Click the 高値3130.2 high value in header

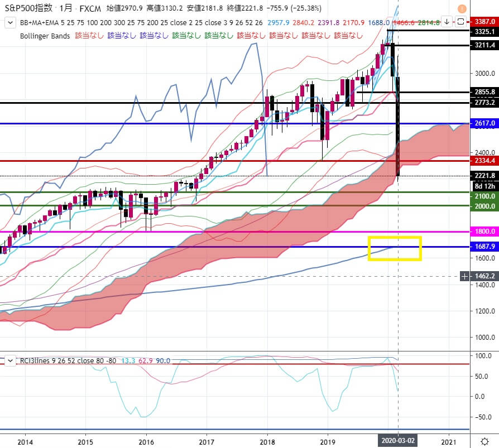[x=165, y=8]
